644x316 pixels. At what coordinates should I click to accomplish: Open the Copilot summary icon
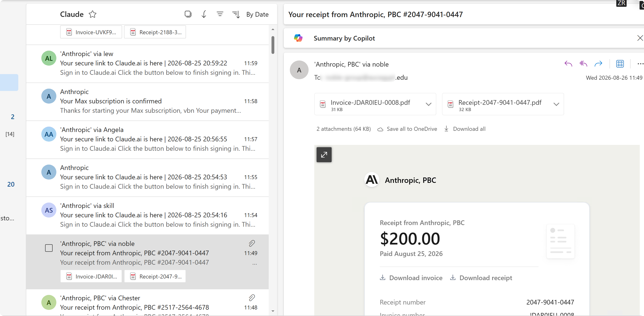(x=298, y=38)
